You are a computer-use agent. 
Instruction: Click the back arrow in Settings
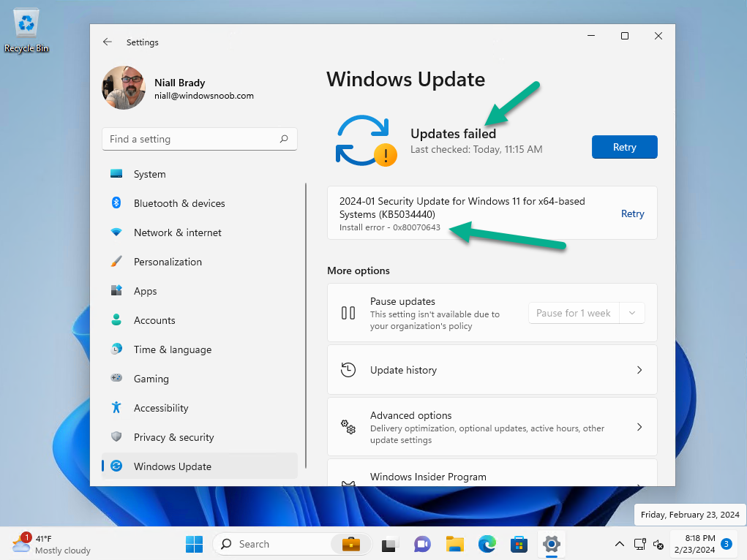(108, 42)
